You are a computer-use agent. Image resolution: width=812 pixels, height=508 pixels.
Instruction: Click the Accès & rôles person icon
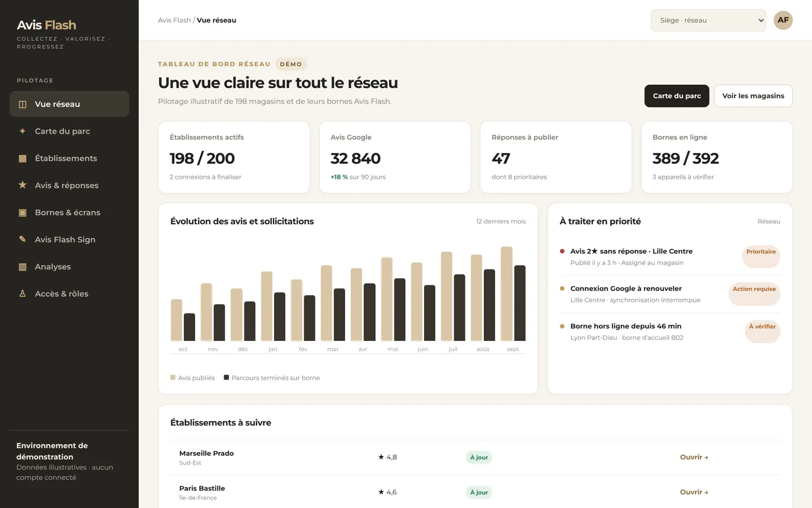click(23, 294)
